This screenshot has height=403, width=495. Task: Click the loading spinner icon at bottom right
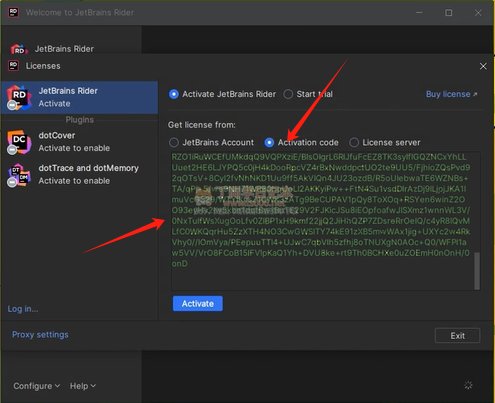coord(468,385)
